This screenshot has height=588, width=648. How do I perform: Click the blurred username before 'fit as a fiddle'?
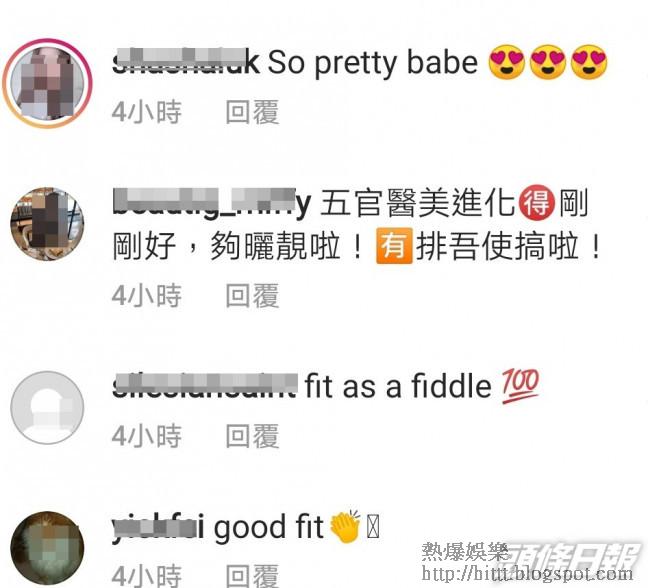point(205,385)
